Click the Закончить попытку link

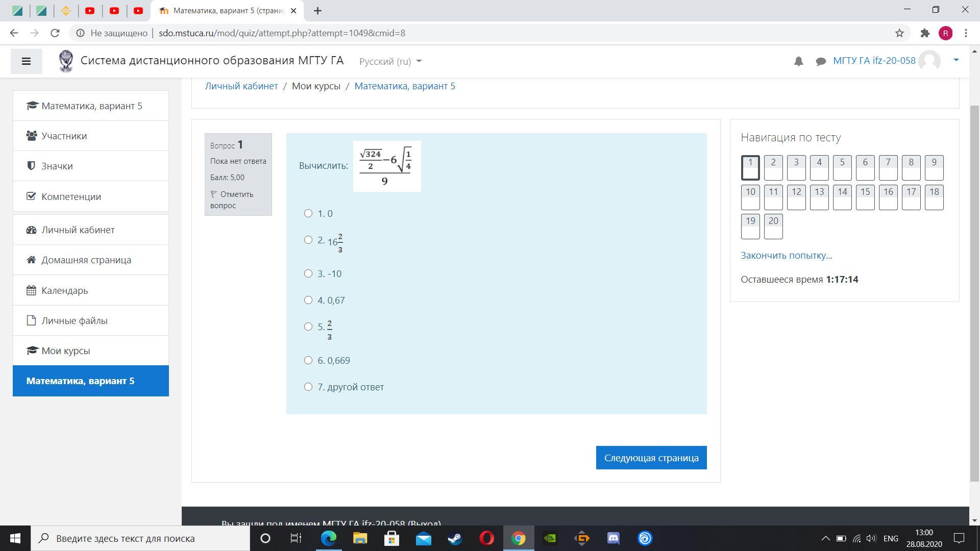tap(786, 256)
